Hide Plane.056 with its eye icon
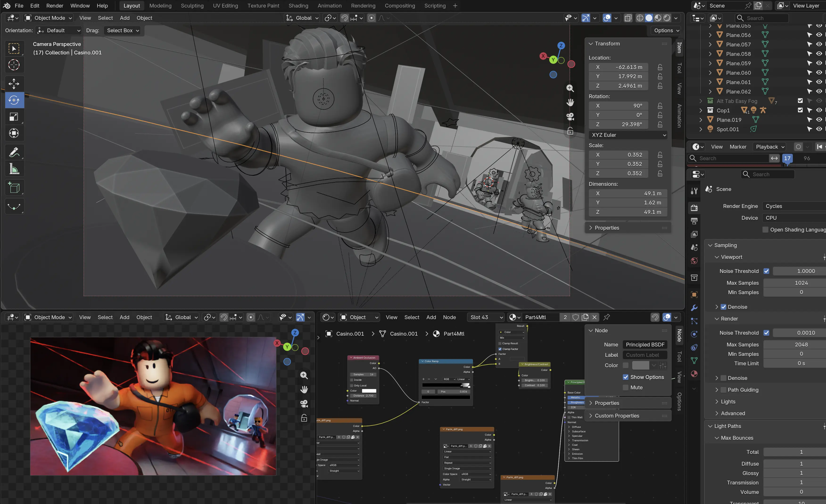The image size is (826, 504). coord(819,35)
